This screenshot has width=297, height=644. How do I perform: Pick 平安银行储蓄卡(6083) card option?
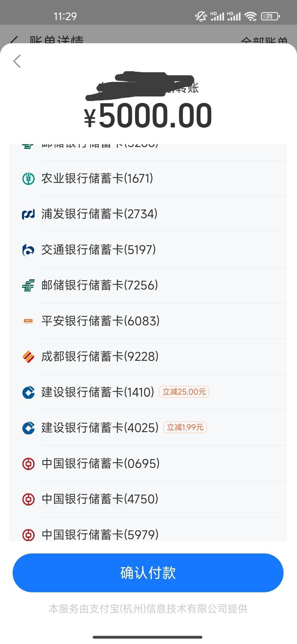(100, 321)
